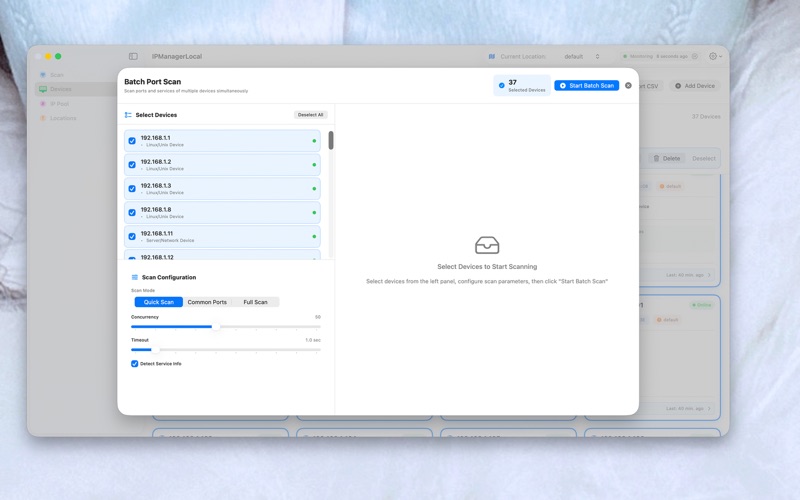This screenshot has width=800, height=500.
Task: Click Deselect button in main window
Action: (x=704, y=159)
